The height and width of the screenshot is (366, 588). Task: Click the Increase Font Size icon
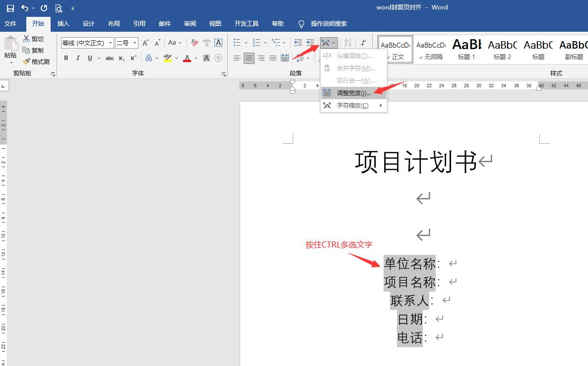pyautogui.click(x=144, y=43)
